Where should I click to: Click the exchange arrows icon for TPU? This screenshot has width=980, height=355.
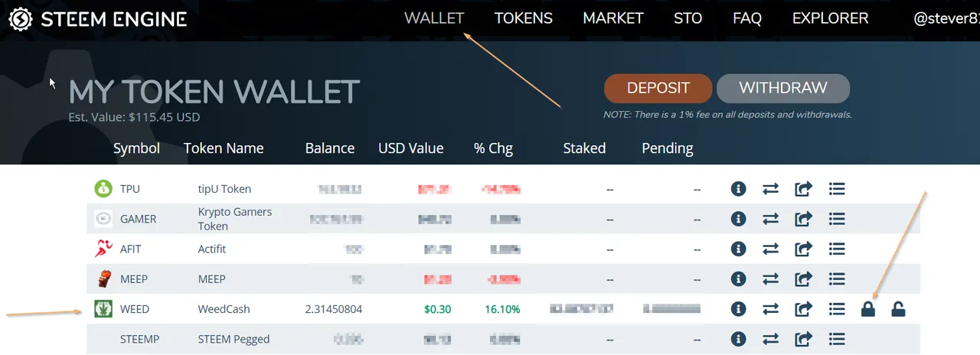click(x=771, y=188)
